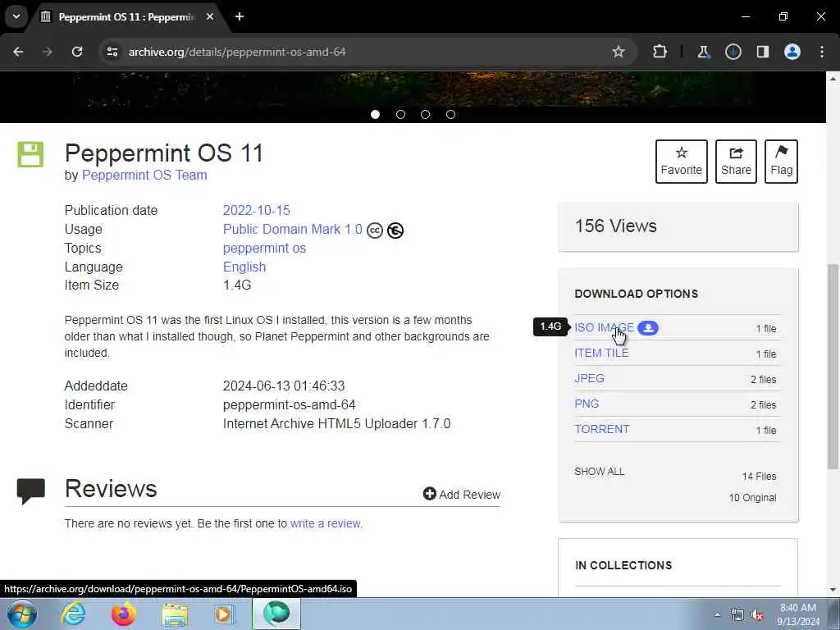
Task: Click the '10 Original' count text
Action: (x=753, y=498)
